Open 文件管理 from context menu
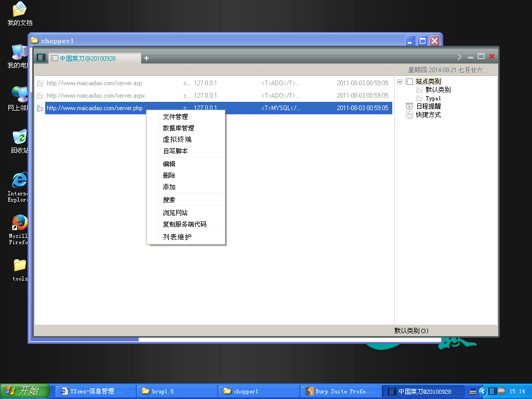Viewport: 532px width, 399px height. coord(175,117)
